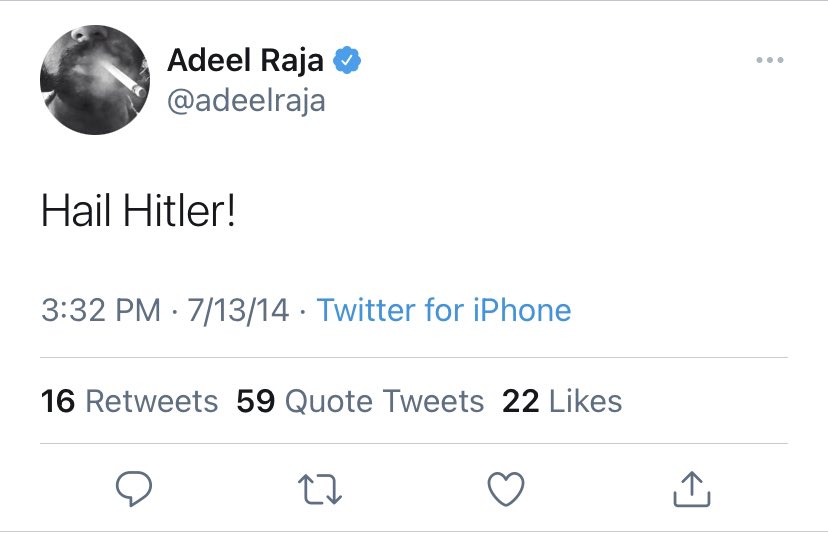Click the 7/13/14 date

pyautogui.click(x=233, y=310)
